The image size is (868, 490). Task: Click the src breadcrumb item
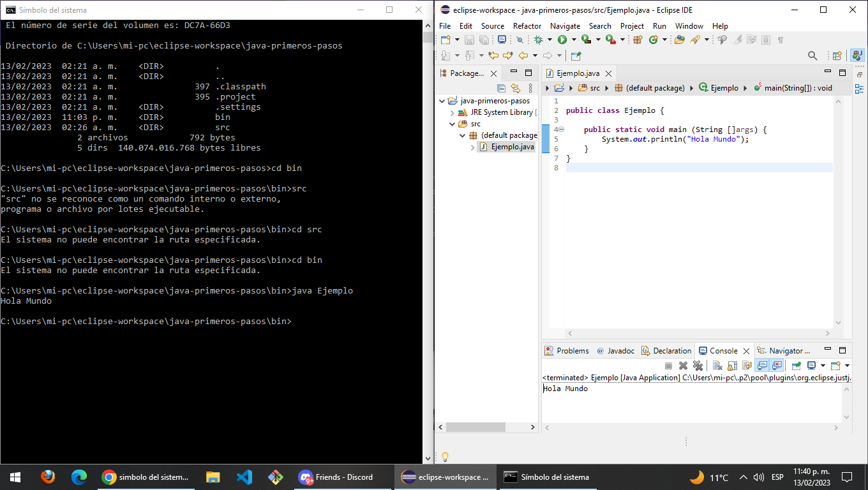coord(589,88)
